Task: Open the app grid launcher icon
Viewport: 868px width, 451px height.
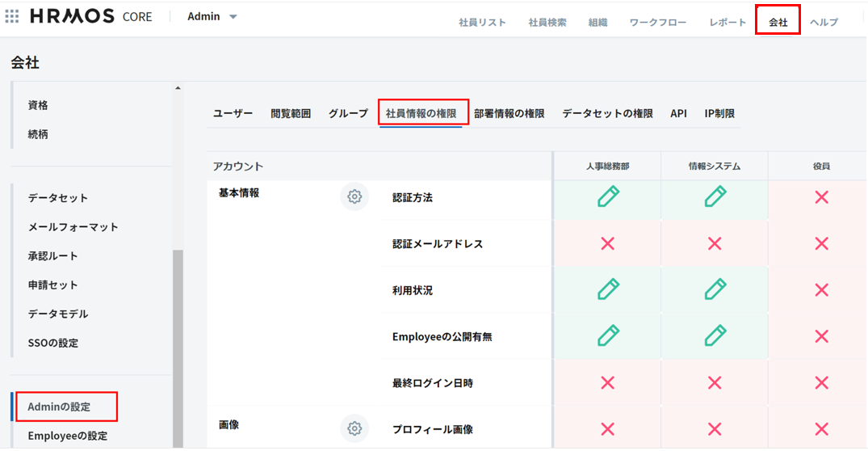Action: [12, 17]
